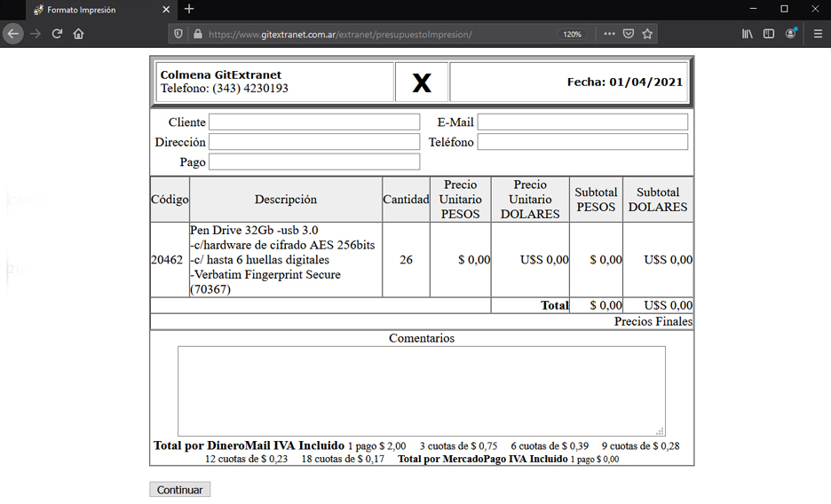
Task: Reload the current page
Action: [57, 34]
